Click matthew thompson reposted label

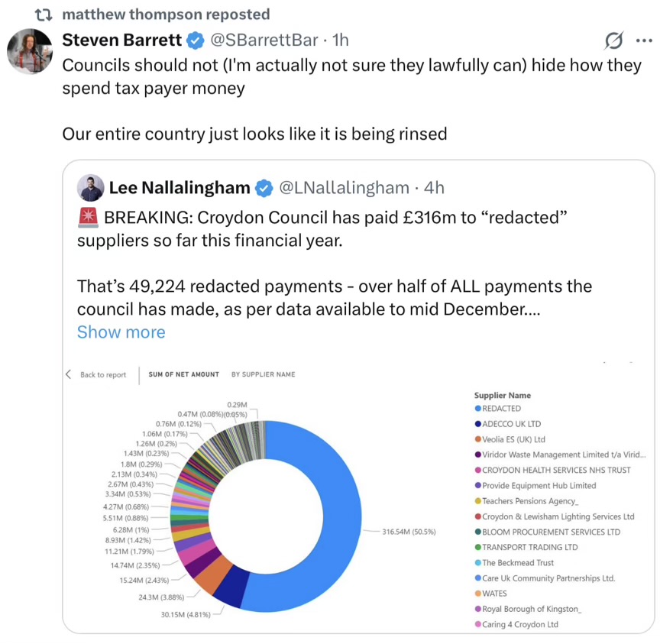[165, 15]
